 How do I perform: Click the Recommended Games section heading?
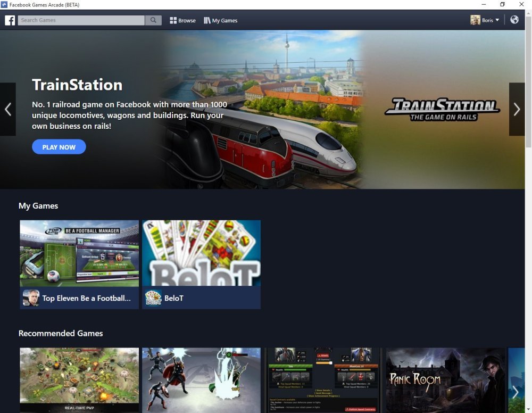coord(61,333)
